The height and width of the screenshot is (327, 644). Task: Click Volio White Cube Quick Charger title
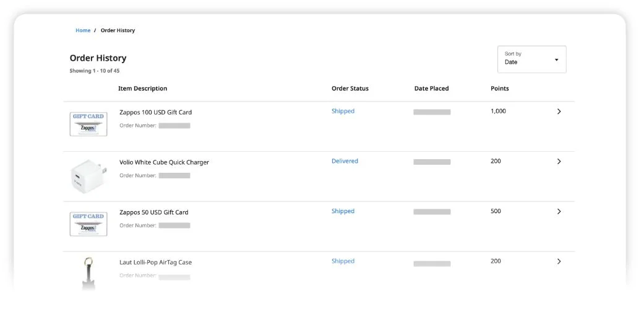[164, 162]
